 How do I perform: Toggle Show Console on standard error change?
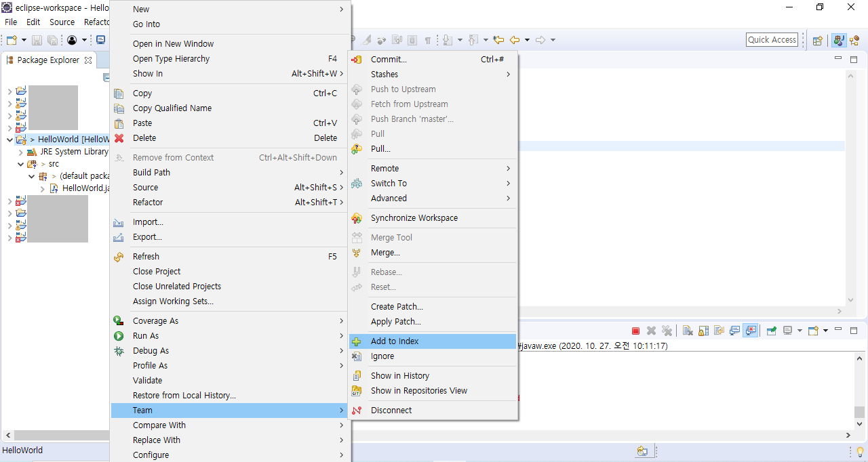coord(751,331)
